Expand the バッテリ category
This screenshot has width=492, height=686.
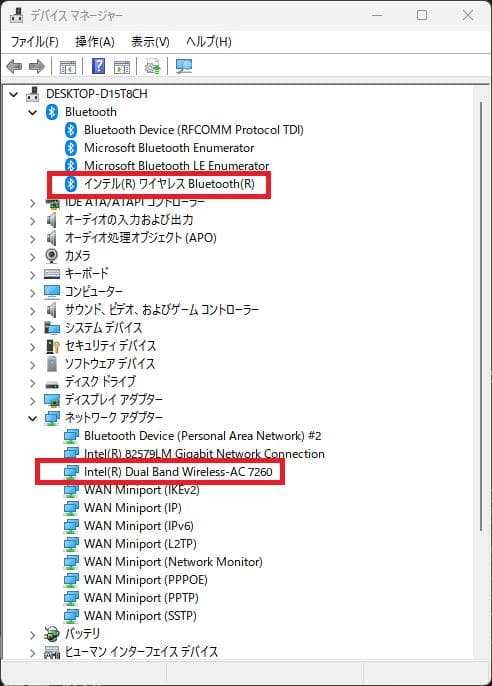pos(32,635)
